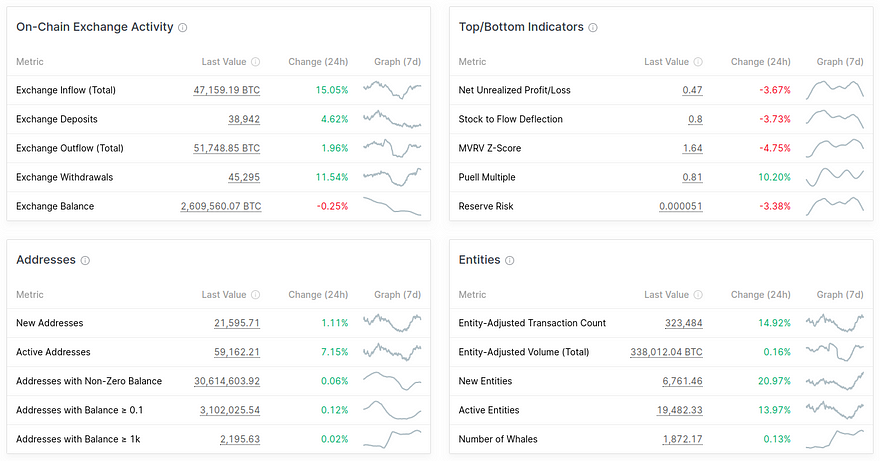The image size is (880, 461).
Task: Select the Entity-Adjusted Transaction Count label
Action: pyautogui.click(x=532, y=323)
